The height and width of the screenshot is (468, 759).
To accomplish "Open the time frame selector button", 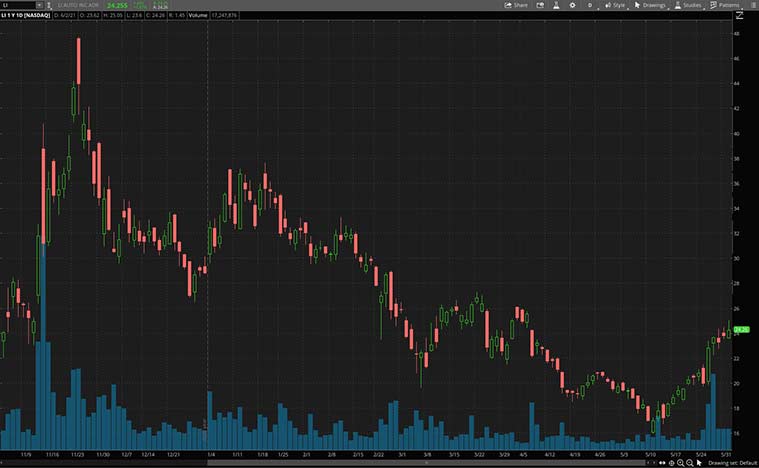I will (590, 5).
